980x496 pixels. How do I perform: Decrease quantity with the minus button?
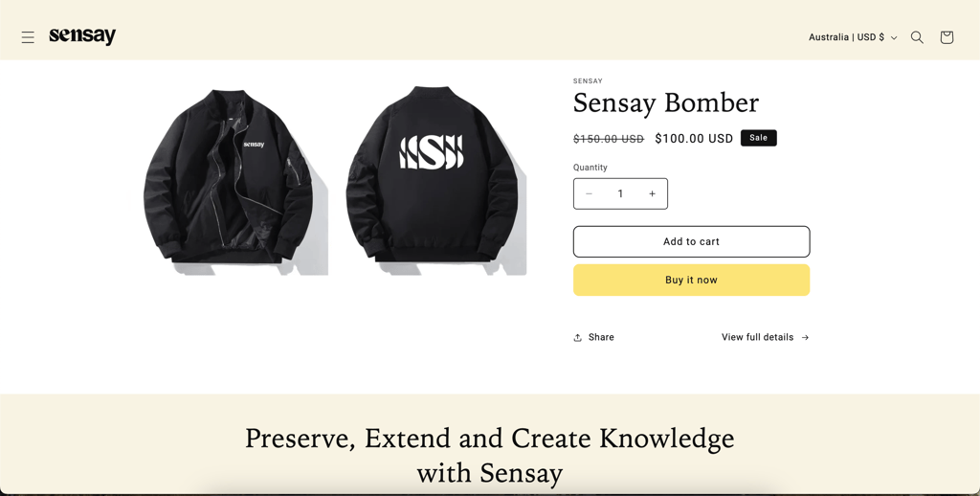pyautogui.click(x=589, y=193)
